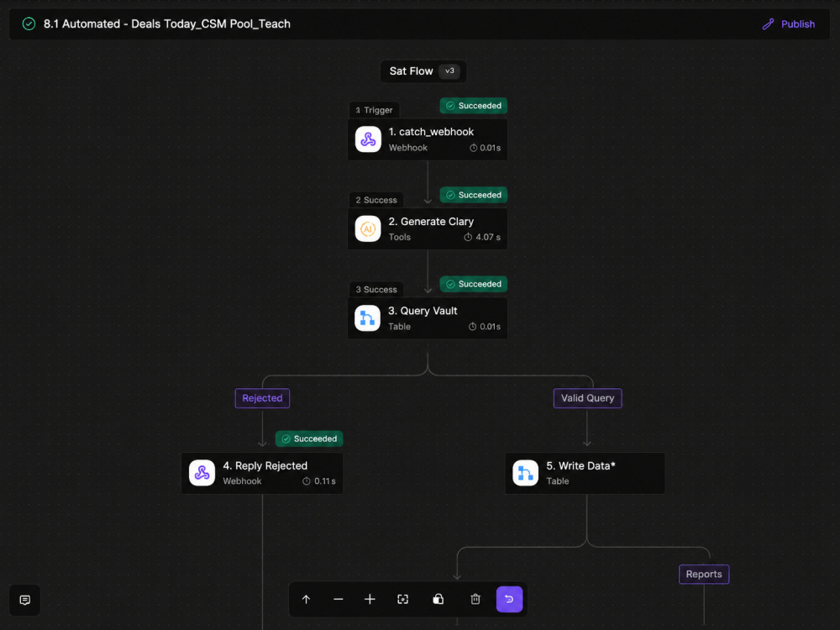Click the clock icon on Reply Rejected node

click(307, 481)
